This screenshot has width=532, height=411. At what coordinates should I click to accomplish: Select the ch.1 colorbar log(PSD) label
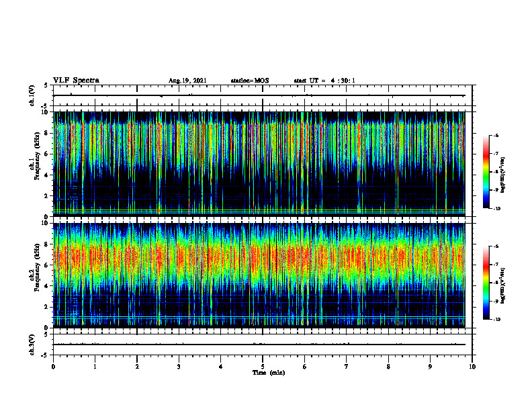click(502, 175)
